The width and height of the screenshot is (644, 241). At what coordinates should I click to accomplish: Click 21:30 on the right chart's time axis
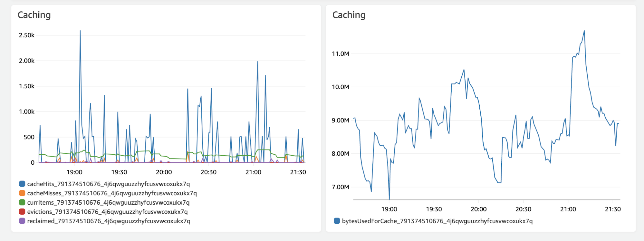[x=613, y=209]
